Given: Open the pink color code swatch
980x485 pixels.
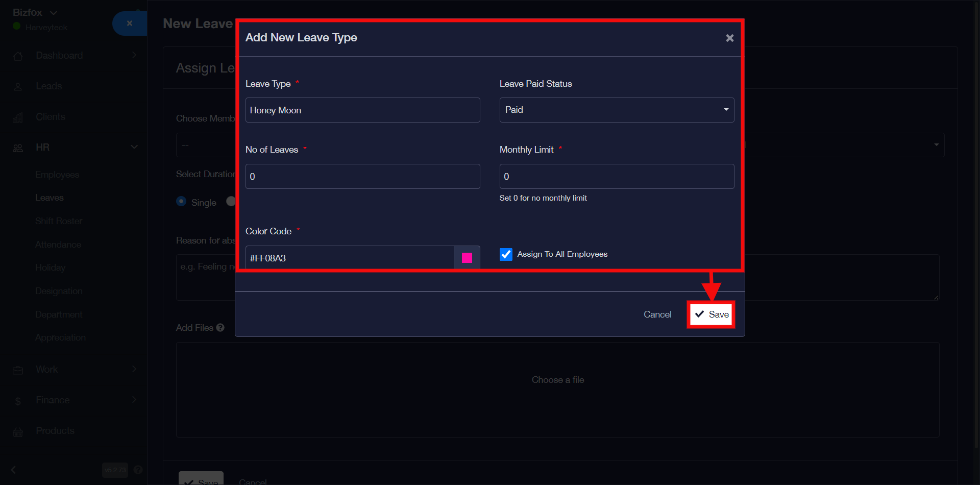Looking at the screenshot, I should pyautogui.click(x=467, y=258).
